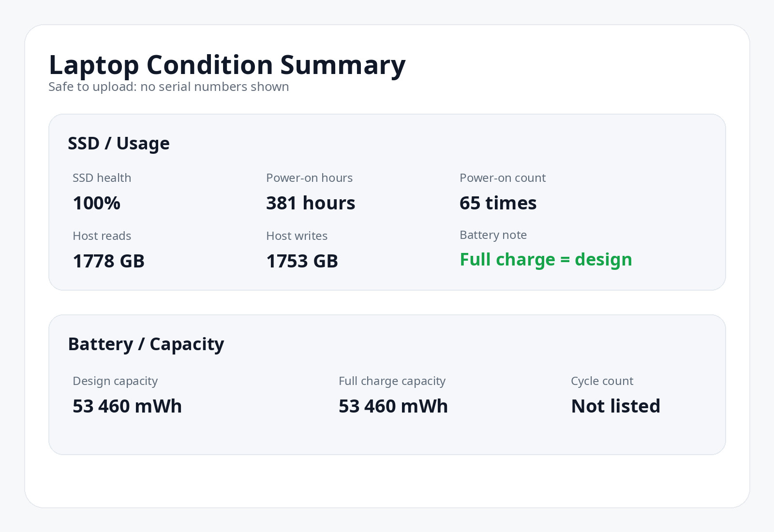Click the Host writes label
The height and width of the screenshot is (532, 774).
[x=297, y=236]
